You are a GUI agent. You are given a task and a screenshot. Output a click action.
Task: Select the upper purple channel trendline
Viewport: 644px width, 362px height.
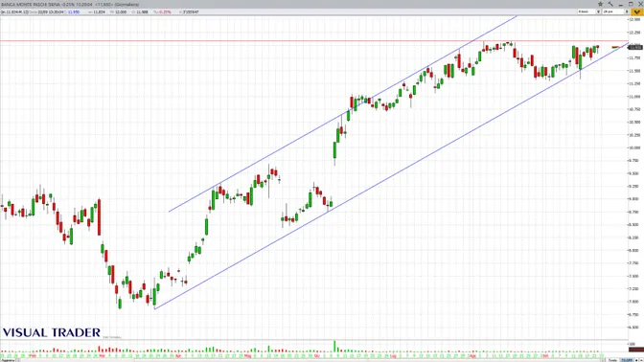342,114
